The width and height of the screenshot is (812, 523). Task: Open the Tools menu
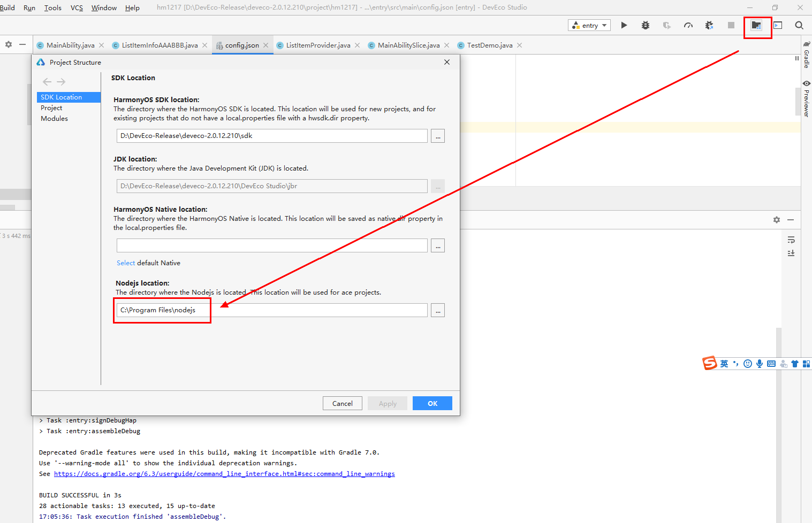[52, 7]
